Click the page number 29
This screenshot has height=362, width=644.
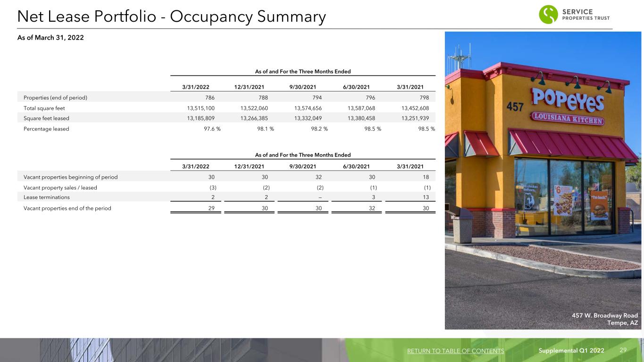(623, 350)
